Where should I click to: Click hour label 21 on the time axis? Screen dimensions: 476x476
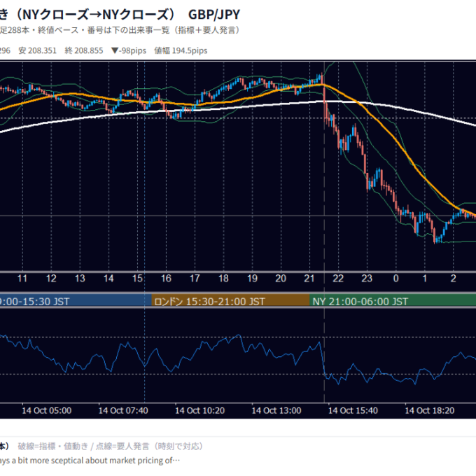[x=309, y=279]
